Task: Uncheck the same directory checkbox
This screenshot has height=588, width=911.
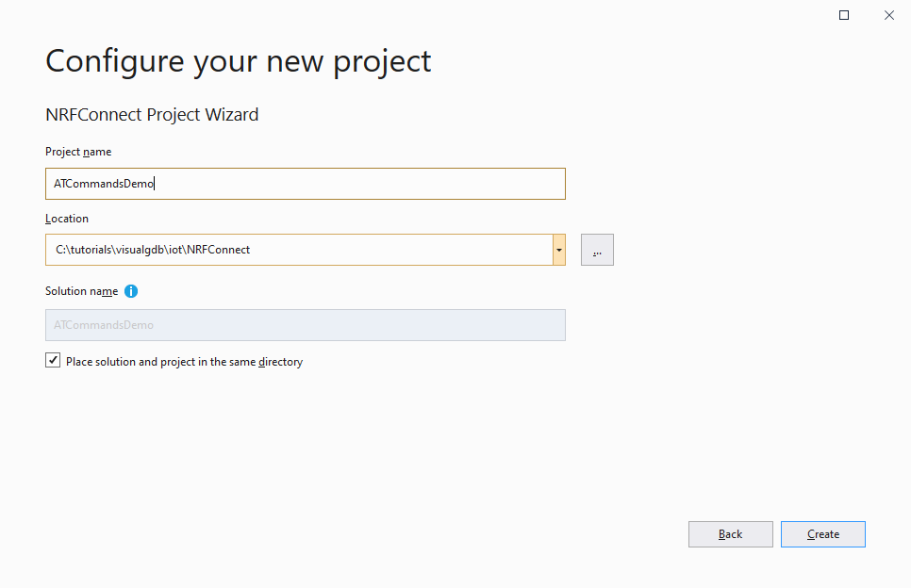Action: [x=53, y=361]
